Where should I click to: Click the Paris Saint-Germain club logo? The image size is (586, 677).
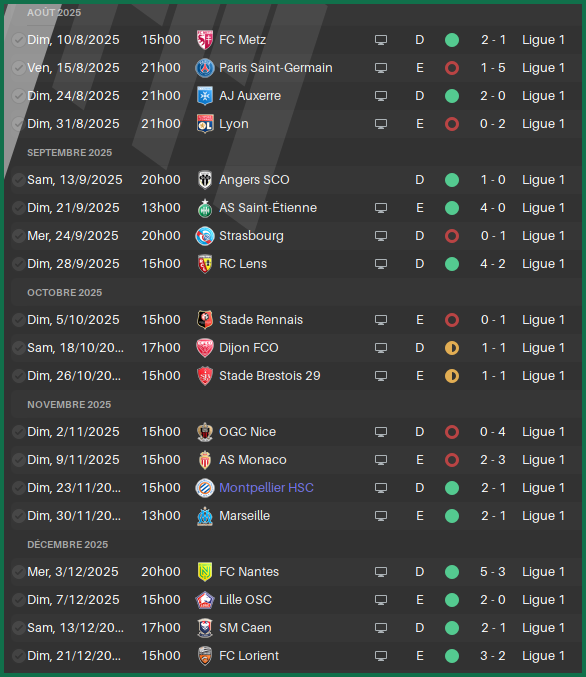tap(205, 68)
